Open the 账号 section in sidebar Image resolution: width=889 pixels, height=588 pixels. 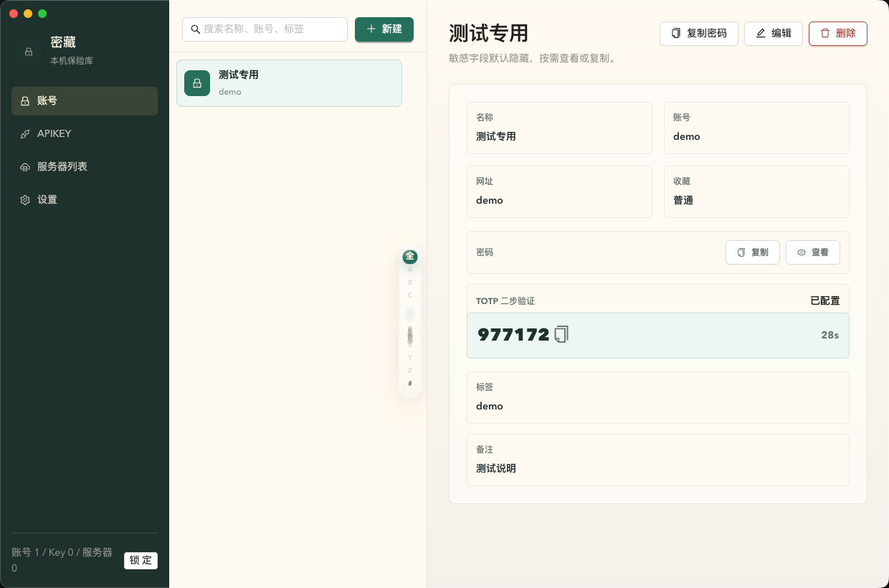tap(85, 101)
